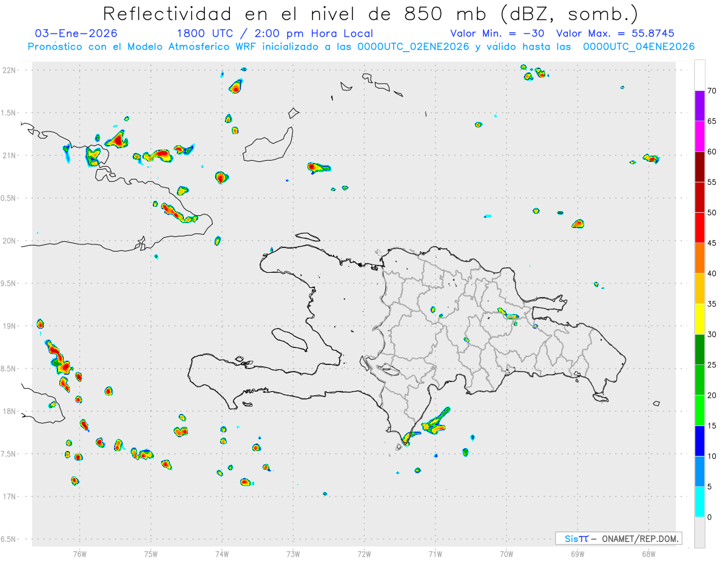Click the "22N" latitude axis label
The width and height of the screenshot is (728, 562).
click(9, 70)
